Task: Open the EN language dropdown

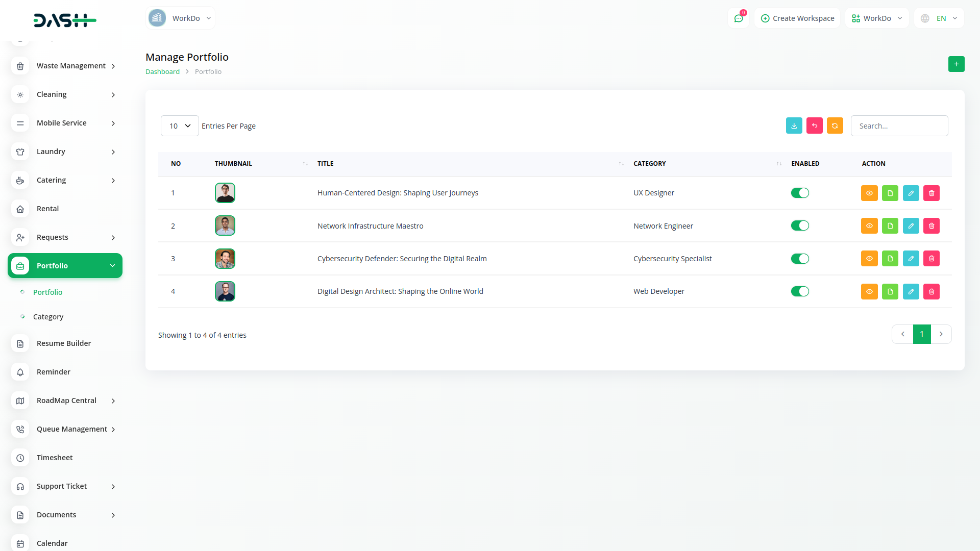Action: tap(939, 18)
